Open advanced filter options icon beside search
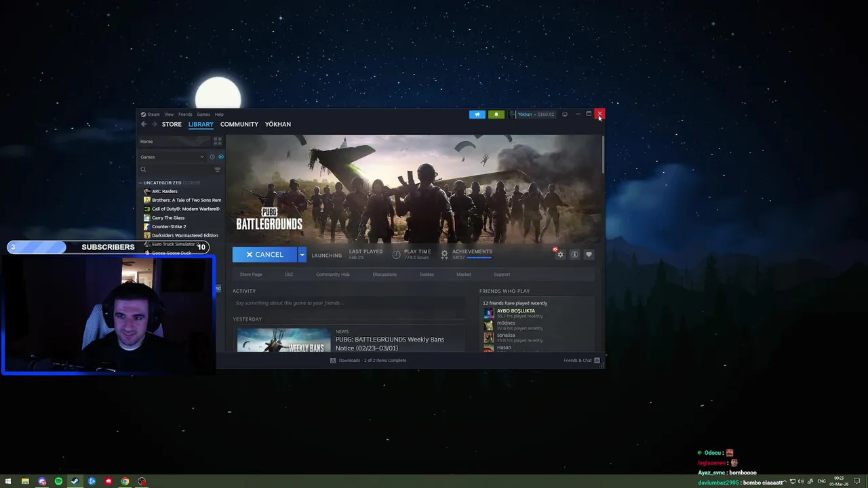 [x=218, y=169]
